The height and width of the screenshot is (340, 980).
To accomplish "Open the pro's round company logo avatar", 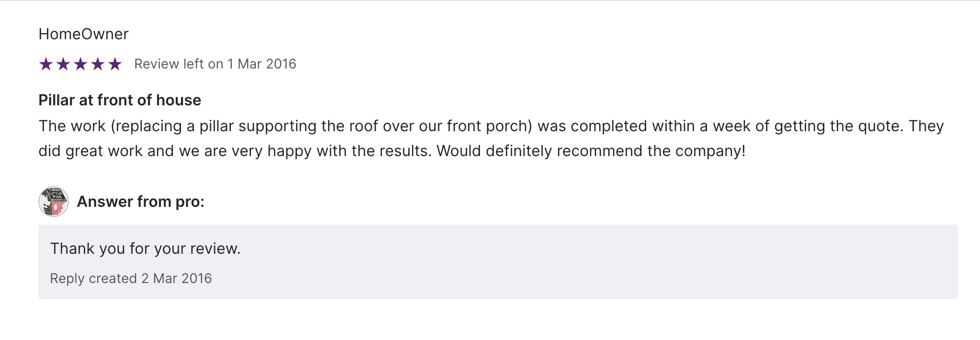I will click(x=54, y=202).
